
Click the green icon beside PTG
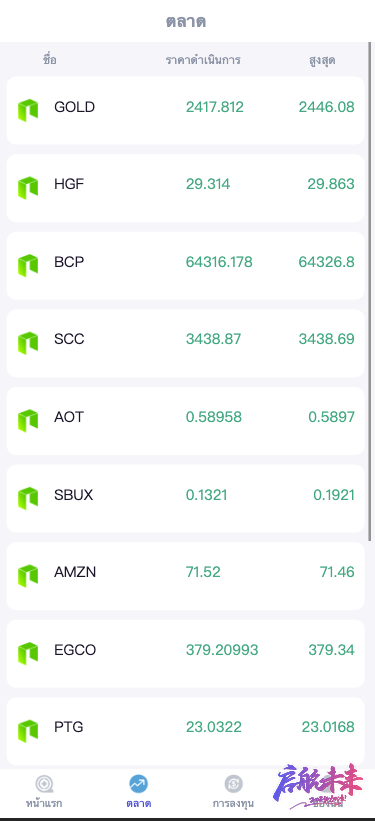point(28,730)
